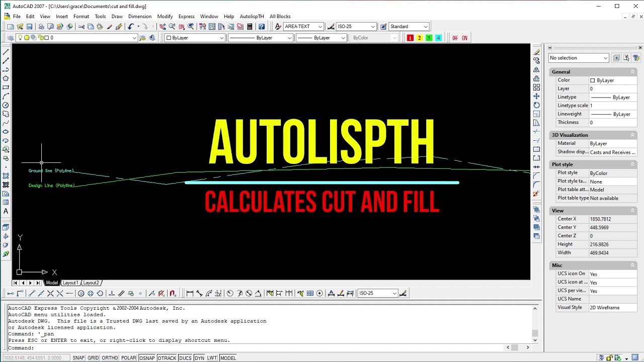The height and width of the screenshot is (362, 644).
Task: Select the Rectangle draw tool
Action: [6, 87]
